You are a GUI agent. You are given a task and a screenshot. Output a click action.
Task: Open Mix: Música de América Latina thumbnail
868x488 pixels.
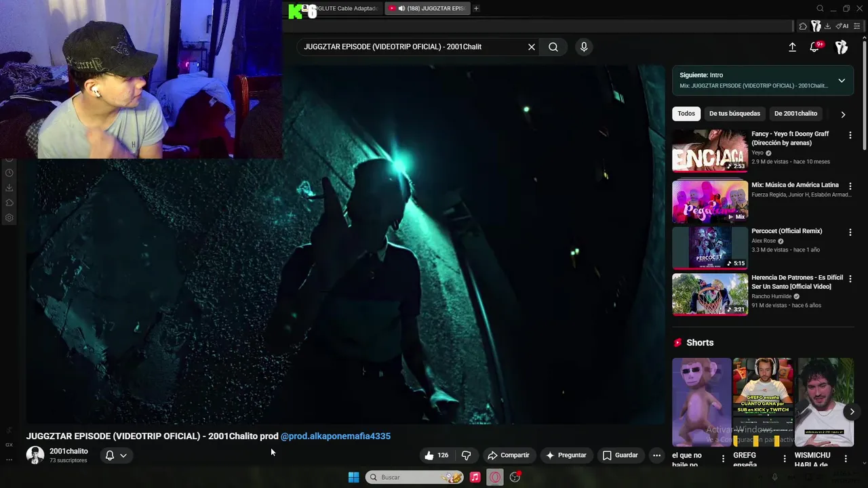[x=710, y=201]
